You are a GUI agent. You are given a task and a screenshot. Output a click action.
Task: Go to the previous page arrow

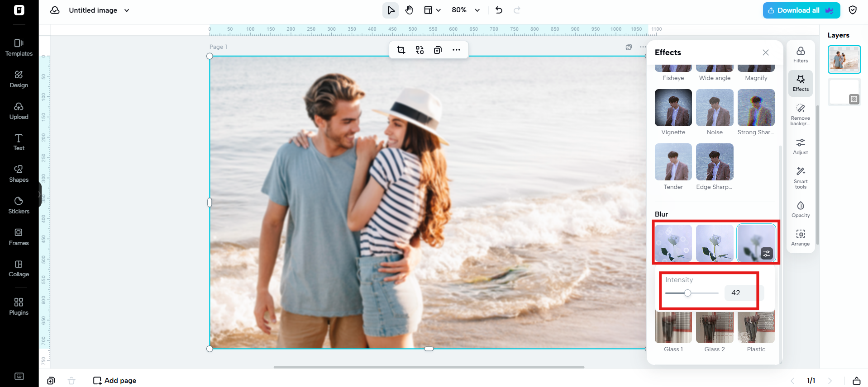click(792, 381)
